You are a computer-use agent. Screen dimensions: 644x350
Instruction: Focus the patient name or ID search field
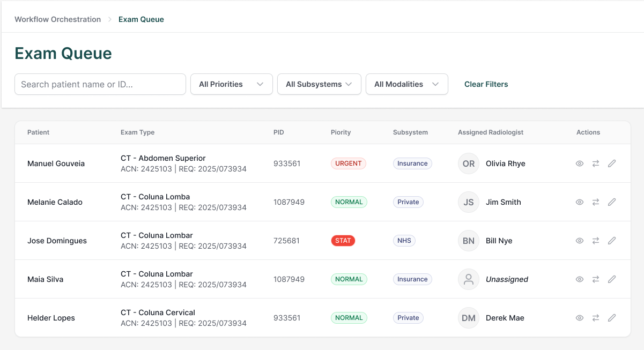(x=100, y=84)
